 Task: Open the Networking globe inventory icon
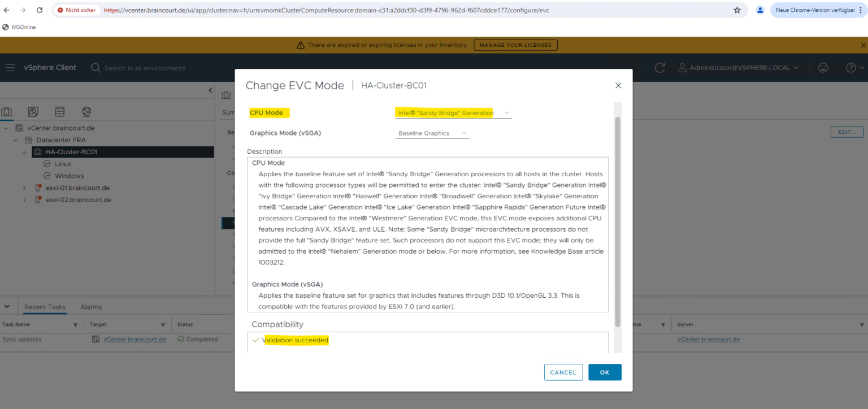[x=86, y=111]
